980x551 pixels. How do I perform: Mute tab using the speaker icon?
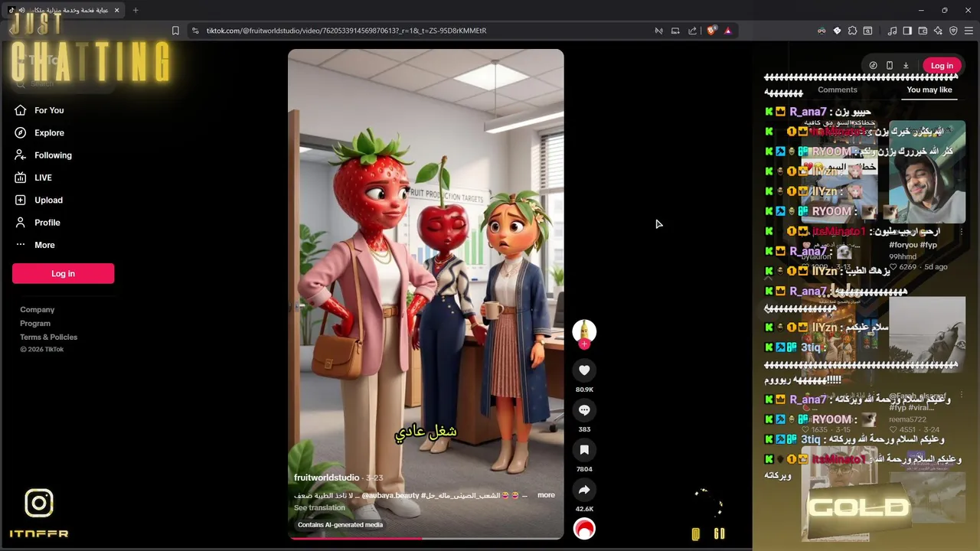coord(21,10)
